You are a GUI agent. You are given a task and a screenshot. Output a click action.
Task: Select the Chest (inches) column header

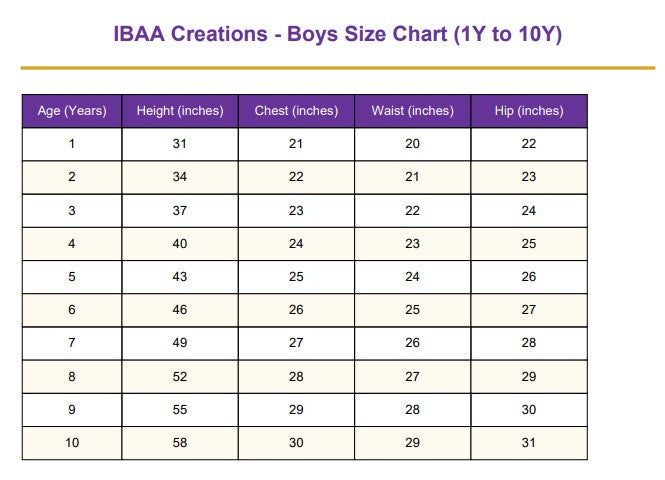(296, 111)
